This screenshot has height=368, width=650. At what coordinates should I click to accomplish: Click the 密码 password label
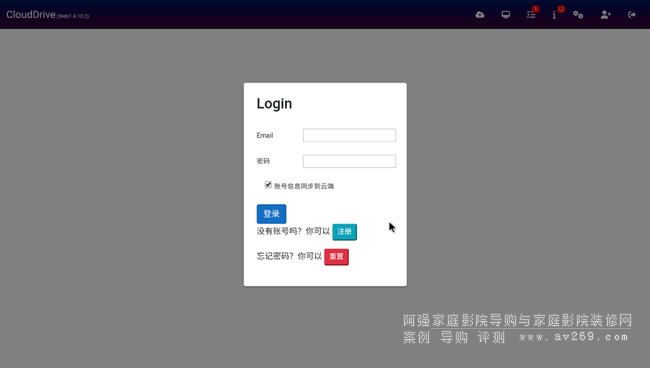point(263,161)
